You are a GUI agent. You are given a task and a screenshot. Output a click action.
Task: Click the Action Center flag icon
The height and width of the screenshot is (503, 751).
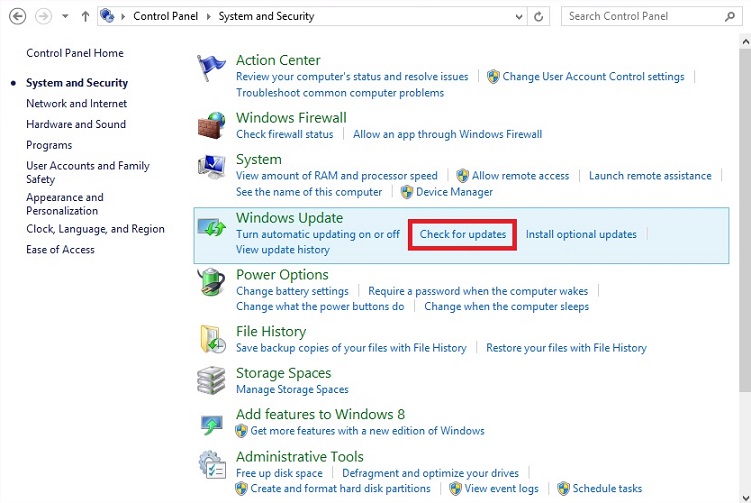[211, 69]
